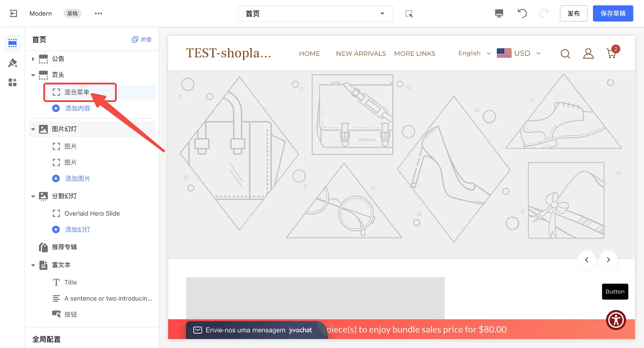The height and width of the screenshot is (348, 644).
Task: Collapse the 页头 section
Action: pyautogui.click(x=33, y=75)
